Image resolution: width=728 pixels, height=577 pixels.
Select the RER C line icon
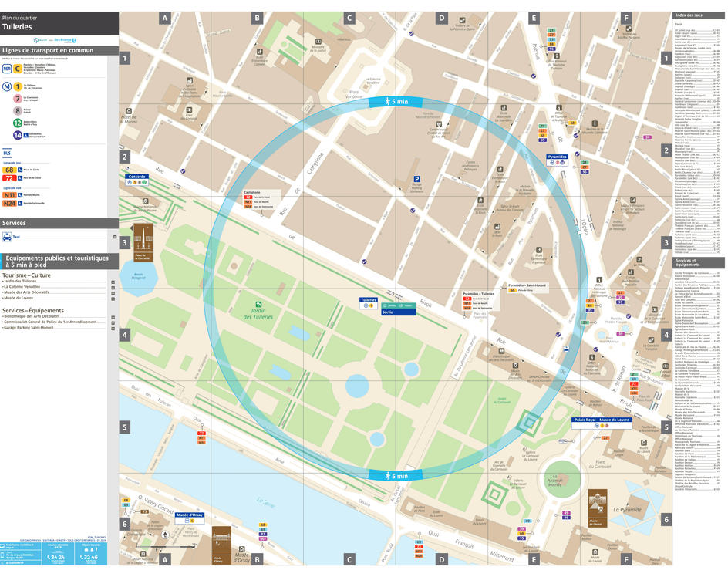[17, 69]
